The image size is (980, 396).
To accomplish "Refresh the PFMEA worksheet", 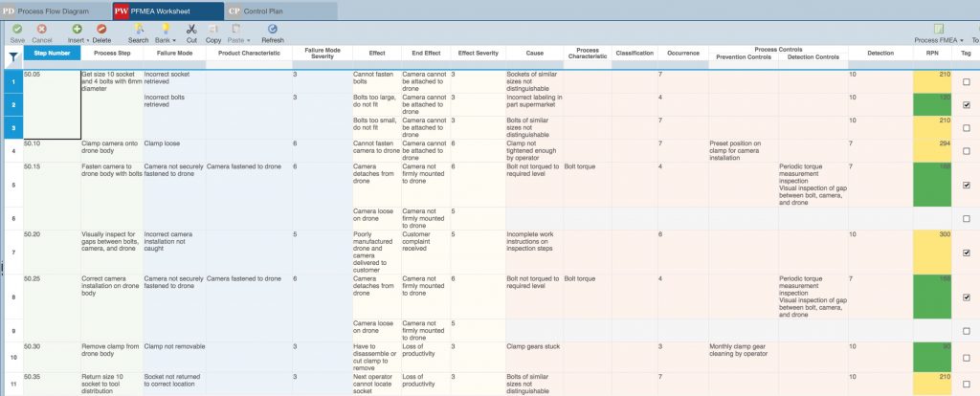I will [x=273, y=30].
